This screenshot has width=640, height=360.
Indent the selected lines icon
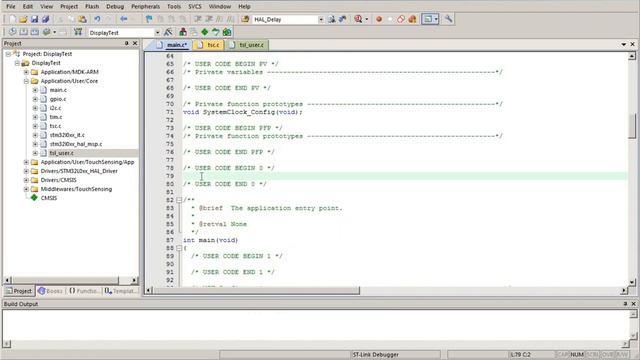(198, 19)
